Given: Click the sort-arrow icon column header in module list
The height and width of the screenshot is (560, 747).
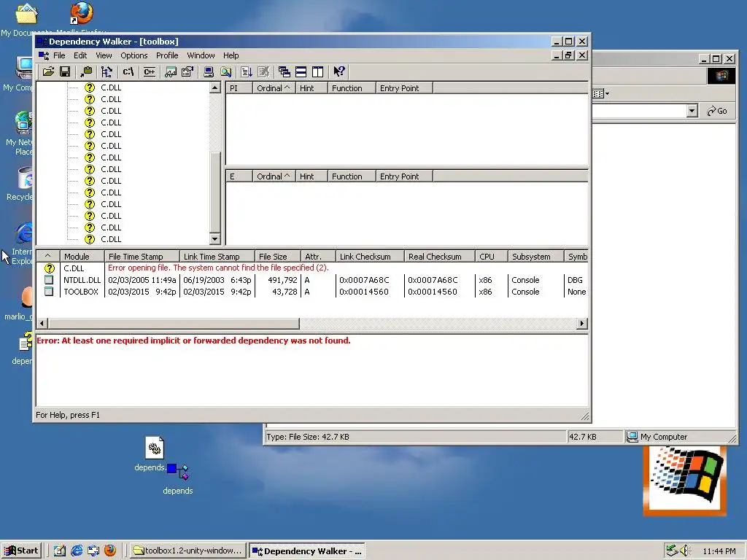Looking at the screenshot, I should [x=47, y=257].
